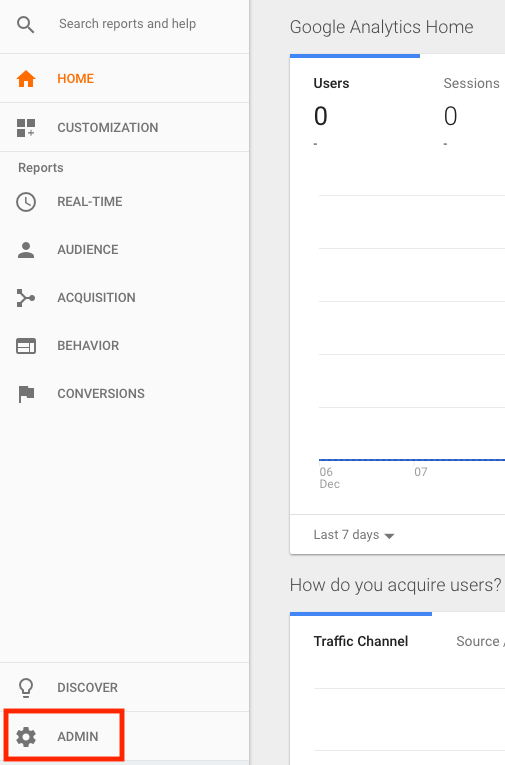Click the Audience person icon

click(26, 250)
